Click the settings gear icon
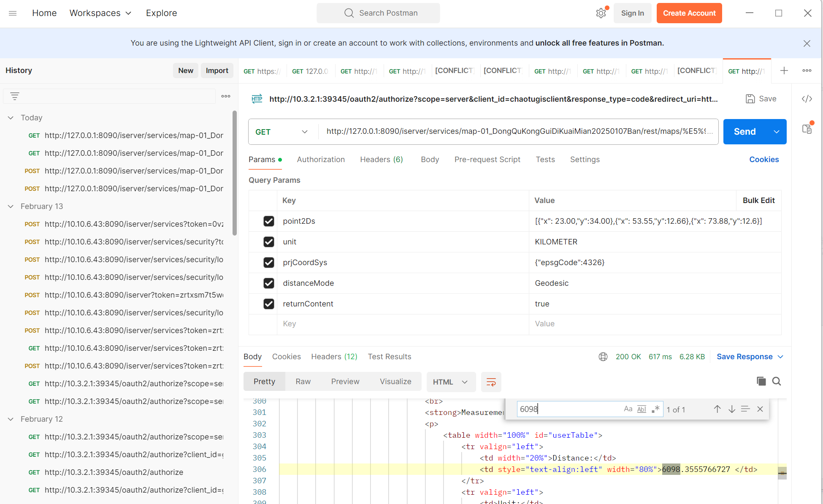The height and width of the screenshot is (504, 823). (x=601, y=13)
